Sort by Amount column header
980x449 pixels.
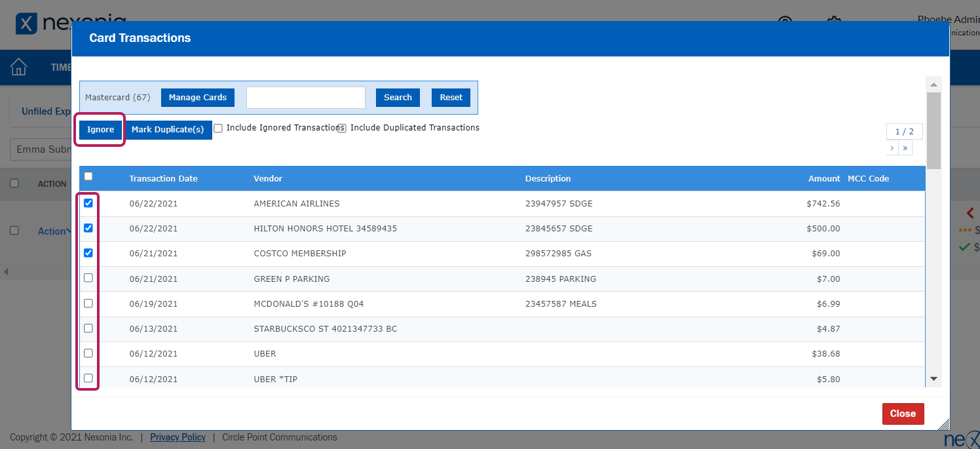pos(824,178)
